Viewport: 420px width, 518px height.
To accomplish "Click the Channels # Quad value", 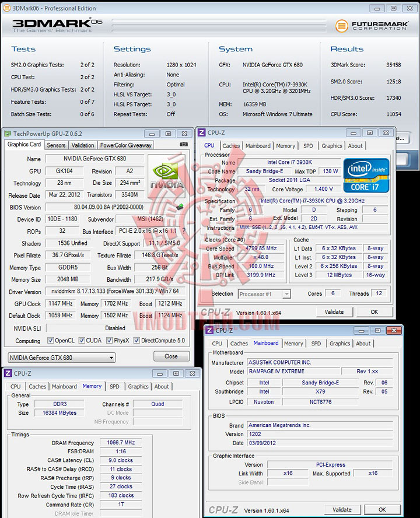I will click(x=157, y=404).
